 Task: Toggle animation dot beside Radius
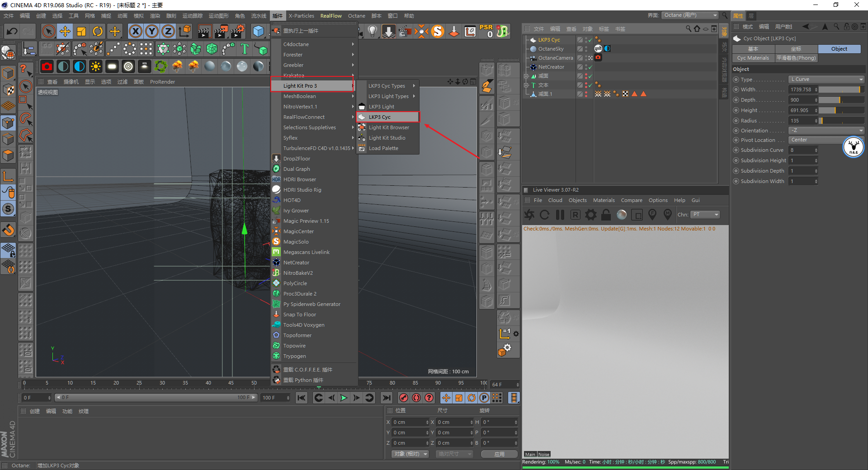coord(736,121)
